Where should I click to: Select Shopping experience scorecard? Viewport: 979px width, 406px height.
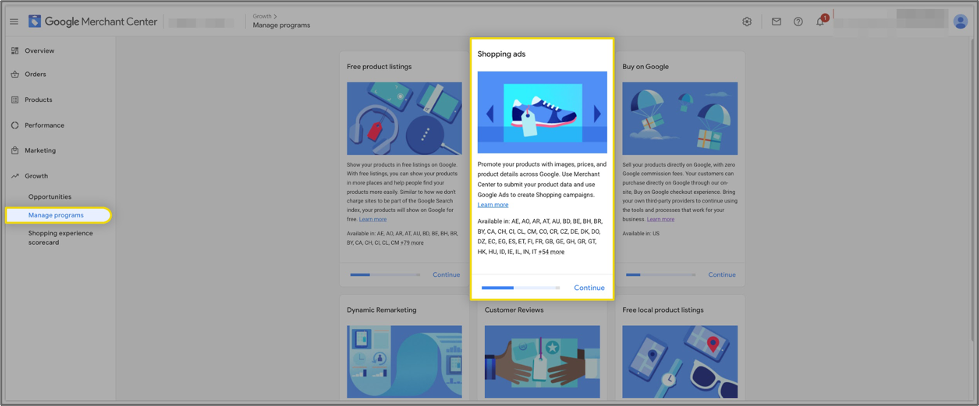[60, 238]
